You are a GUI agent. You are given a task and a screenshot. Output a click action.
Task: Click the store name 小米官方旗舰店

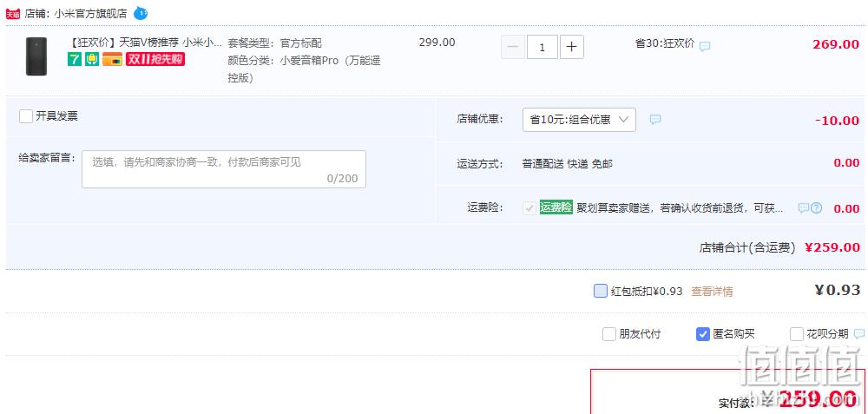pyautogui.click(x=91, y=13)
